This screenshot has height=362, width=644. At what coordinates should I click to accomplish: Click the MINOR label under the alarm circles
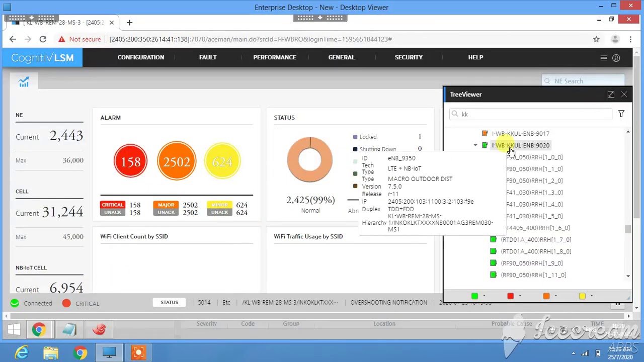[x=219, y=205]
